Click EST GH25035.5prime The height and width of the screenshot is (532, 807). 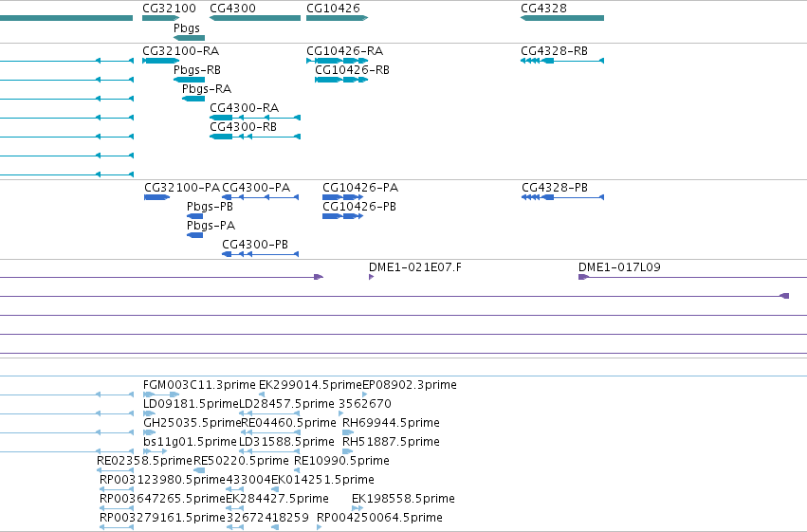point(149,432)
